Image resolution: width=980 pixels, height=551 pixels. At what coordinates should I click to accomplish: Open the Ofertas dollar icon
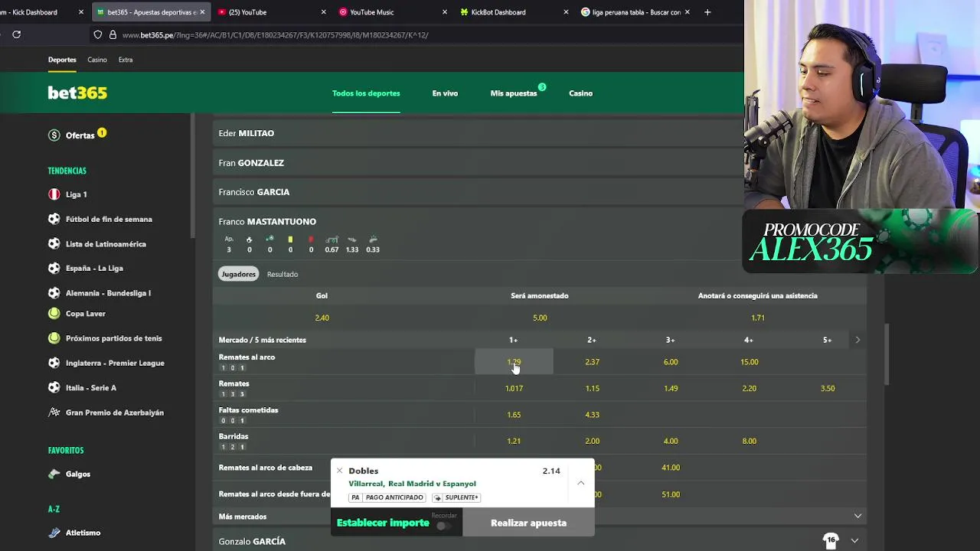pyautogui.click(x=54, y=135)
